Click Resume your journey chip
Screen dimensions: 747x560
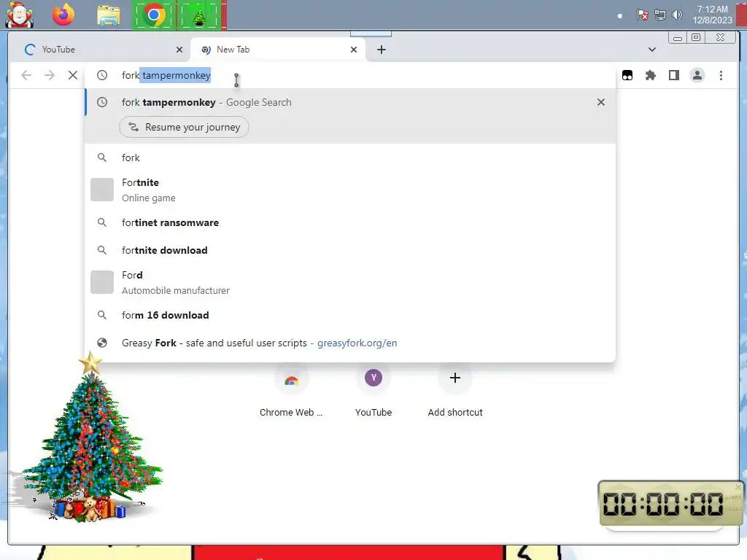pyautogui.click(x=184, y=127)
